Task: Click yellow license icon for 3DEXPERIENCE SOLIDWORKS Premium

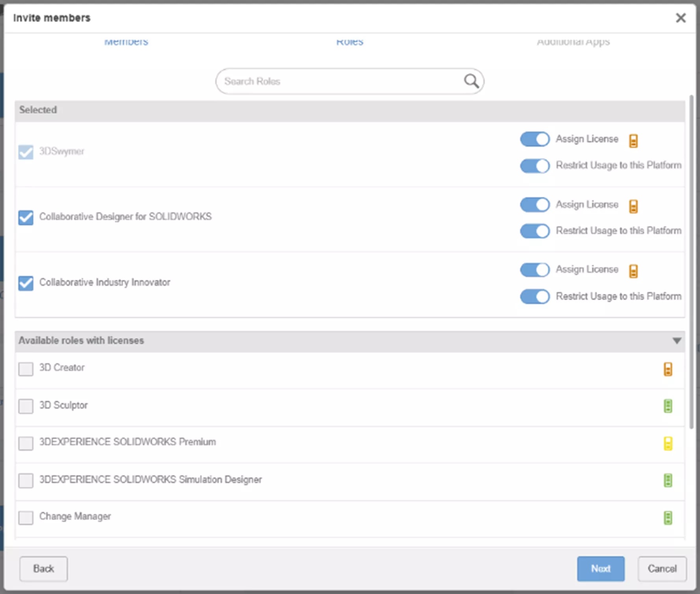Action: tap(668, 444)
